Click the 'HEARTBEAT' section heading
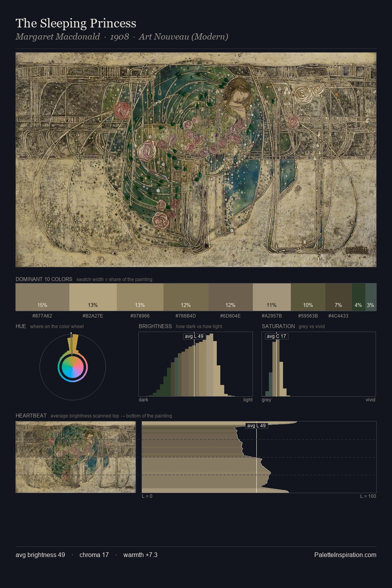This screenshot has width=392, height=588. point(31,416)
